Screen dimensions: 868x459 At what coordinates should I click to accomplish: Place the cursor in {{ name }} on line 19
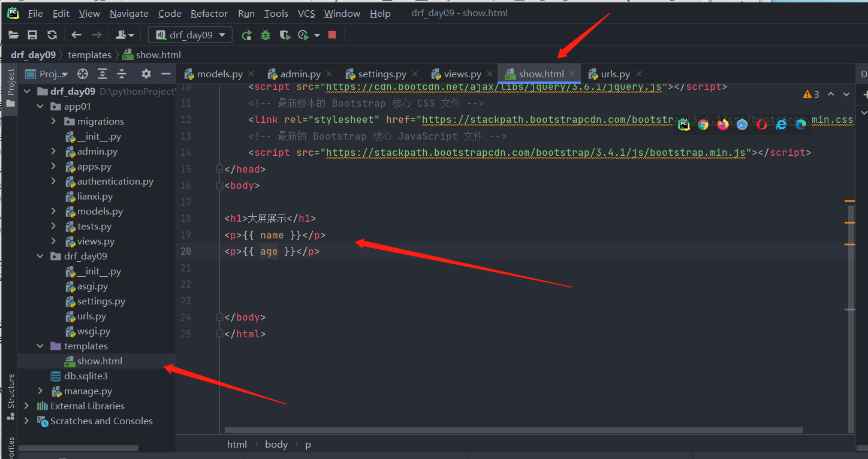point(272,235)
